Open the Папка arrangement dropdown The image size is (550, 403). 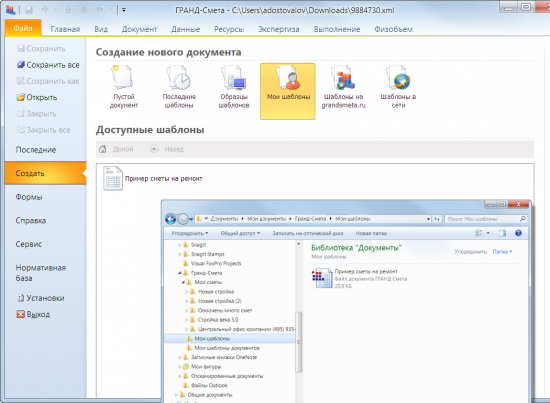click(x=502, y=251)
